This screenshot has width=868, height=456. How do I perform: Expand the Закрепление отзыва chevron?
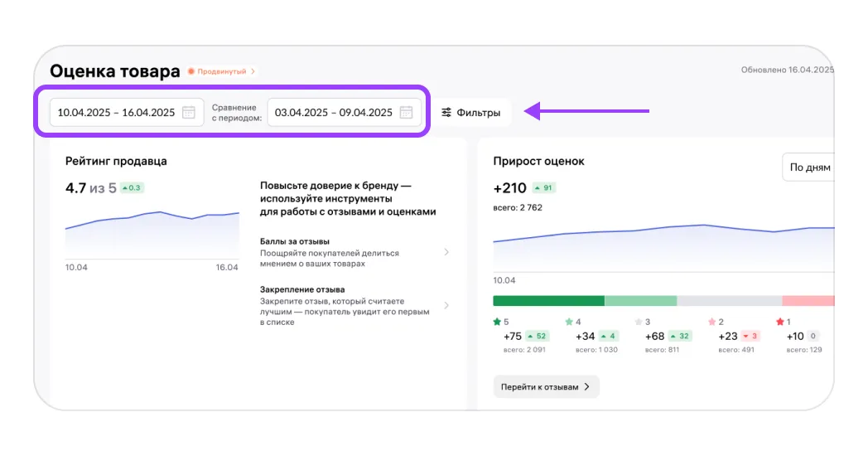[x=446, y=305]
